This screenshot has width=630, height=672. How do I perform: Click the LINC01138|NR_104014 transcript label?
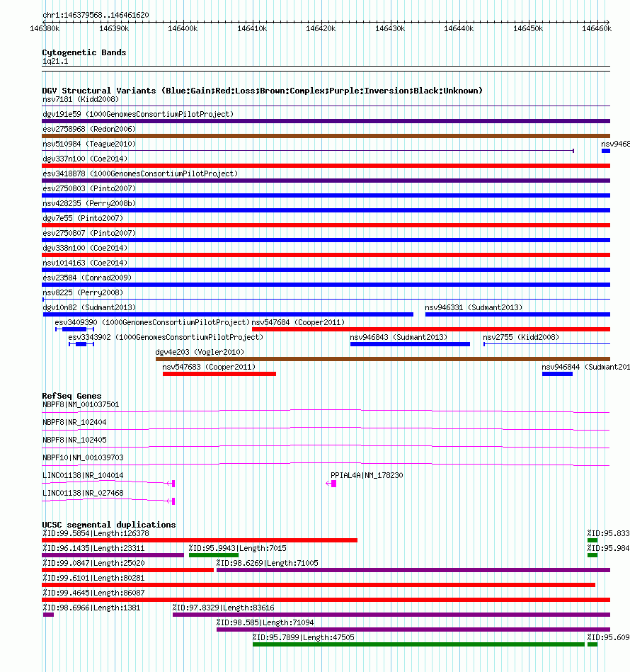[x=83, y=475]
